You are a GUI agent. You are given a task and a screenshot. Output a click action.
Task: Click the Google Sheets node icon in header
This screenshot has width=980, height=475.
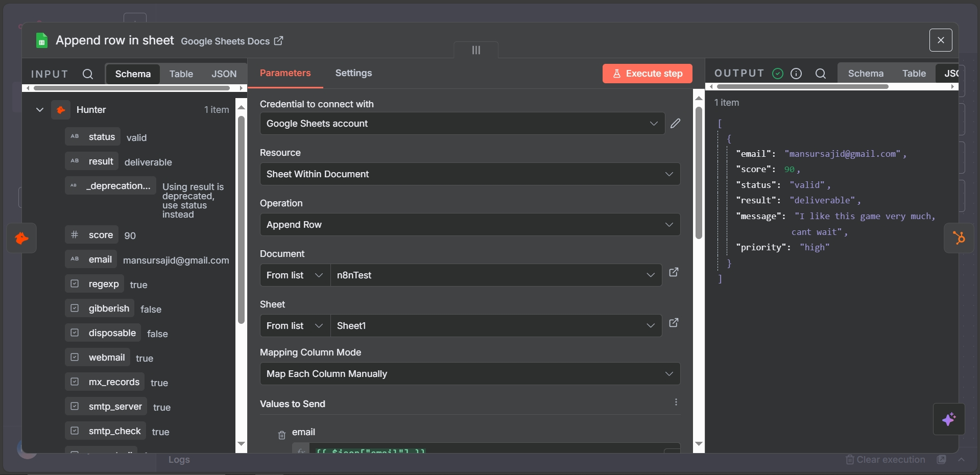coord(42,41)
